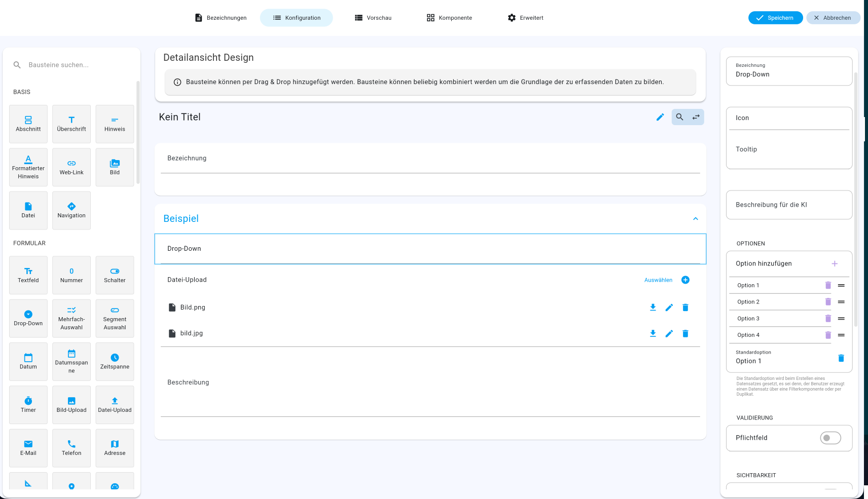Select the Zeitspanne building block

tap(115, 362)
